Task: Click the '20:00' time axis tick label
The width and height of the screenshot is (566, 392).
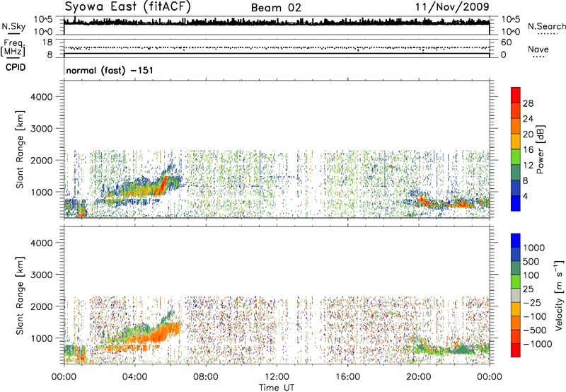Action: pos(419,377)
